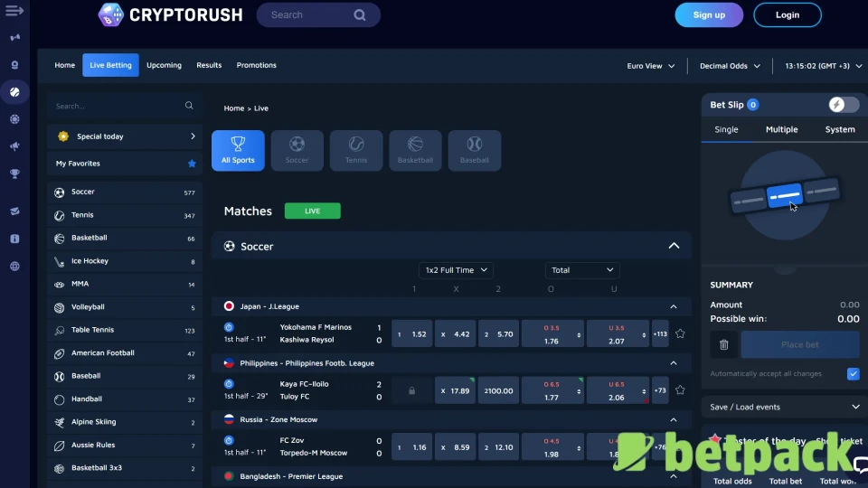Screen dimensions: 868x488
Task: Click the sports ball icon in left rail
Action: coord(15,92)
